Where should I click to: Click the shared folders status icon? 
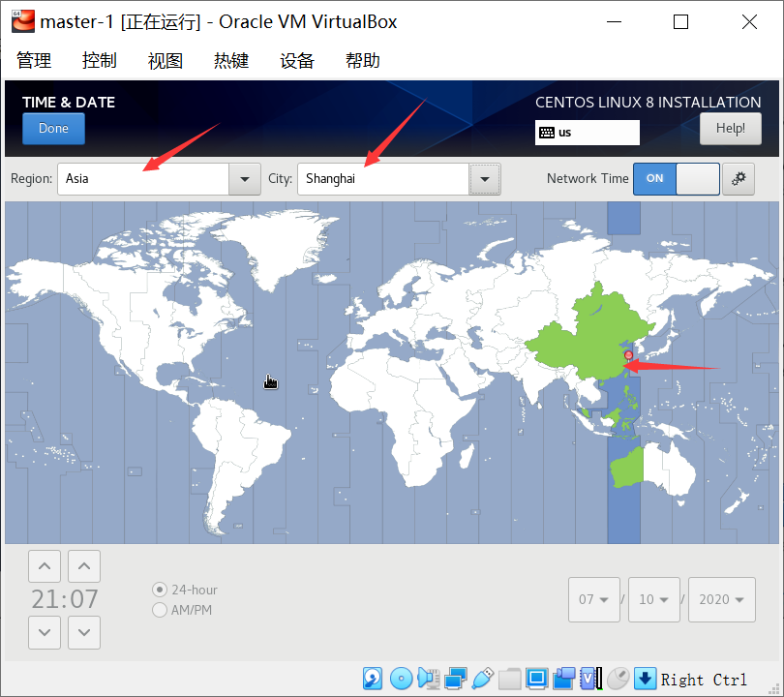509,679
